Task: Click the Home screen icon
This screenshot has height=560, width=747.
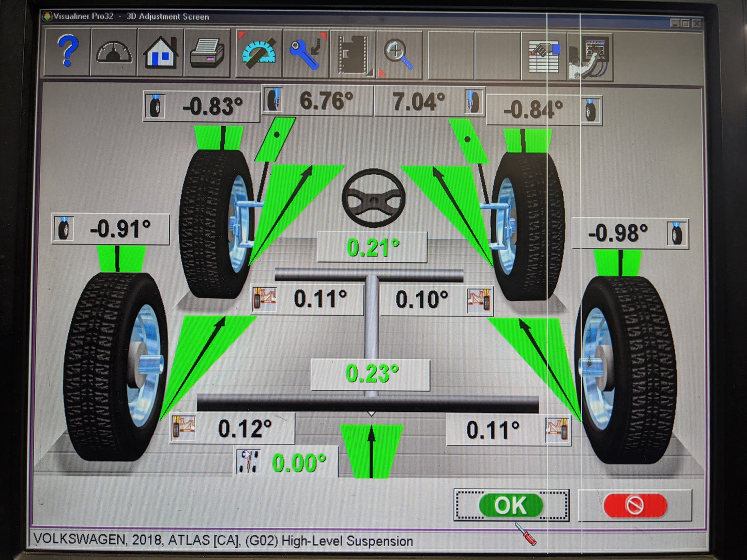Action: point(160,52)
